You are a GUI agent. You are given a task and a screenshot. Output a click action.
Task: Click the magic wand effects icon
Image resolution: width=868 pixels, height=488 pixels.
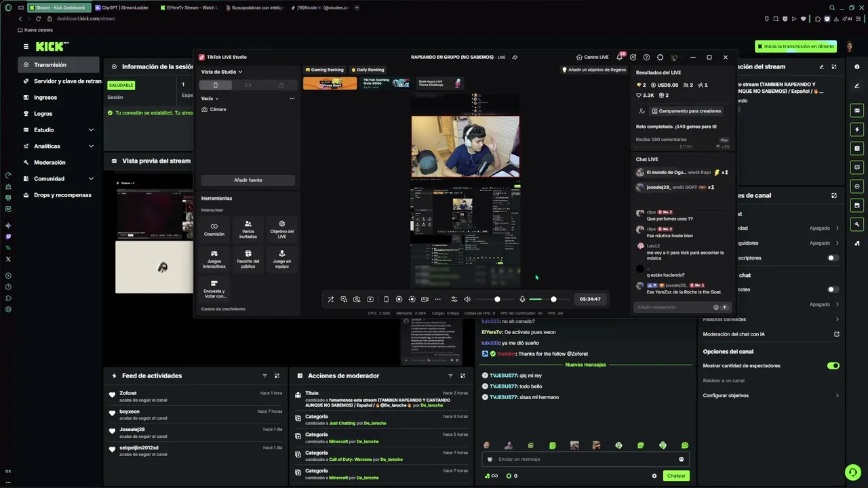tap(331, 299)
